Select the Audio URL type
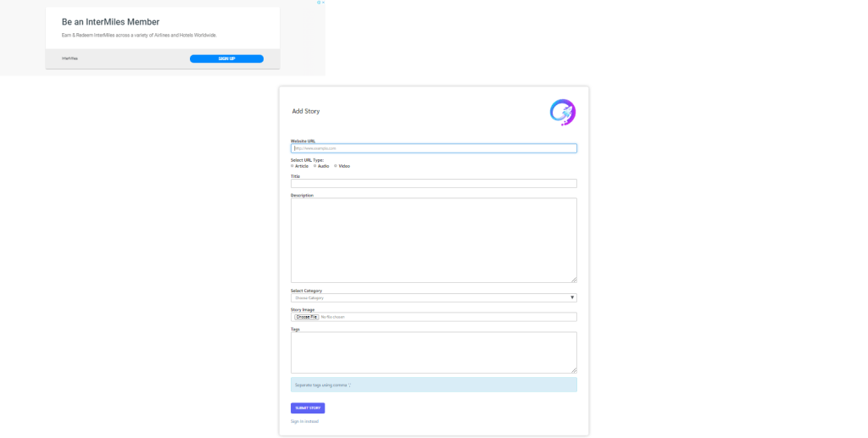The image size is (868, 438). [x=315, y=166]
